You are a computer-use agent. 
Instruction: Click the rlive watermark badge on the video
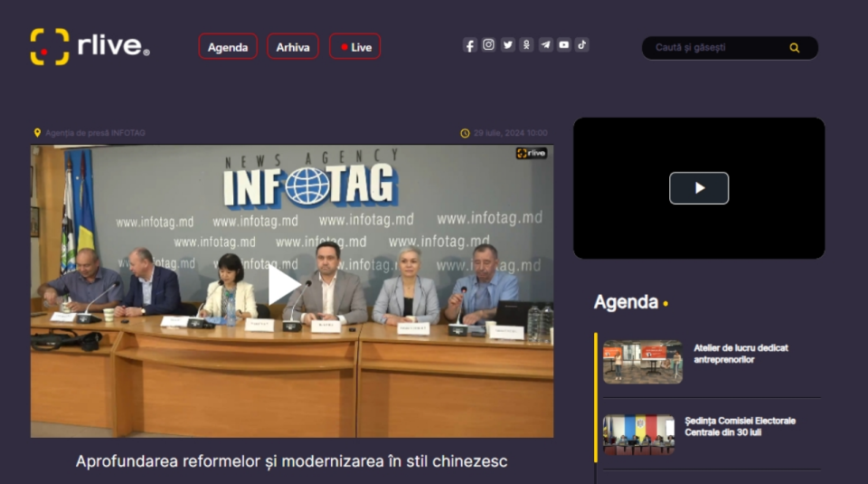pyautogui.click(x=532, y=154)
